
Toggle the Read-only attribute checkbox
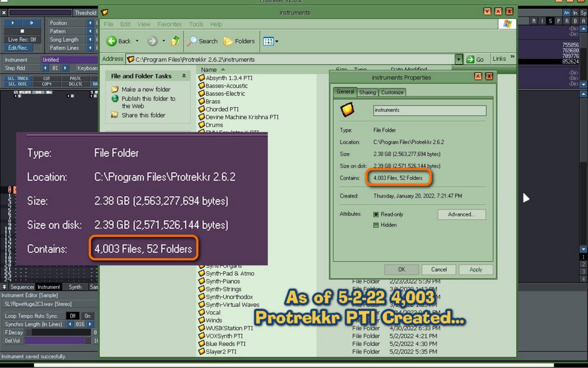(x=376, y=214)
